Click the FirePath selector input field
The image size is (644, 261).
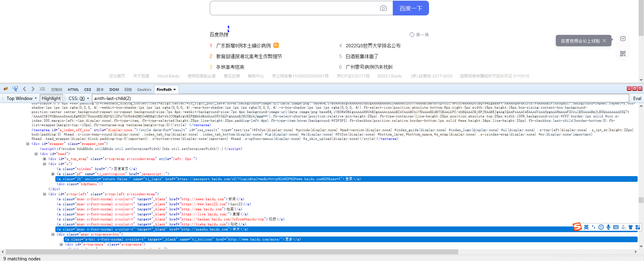click(360, 98)
